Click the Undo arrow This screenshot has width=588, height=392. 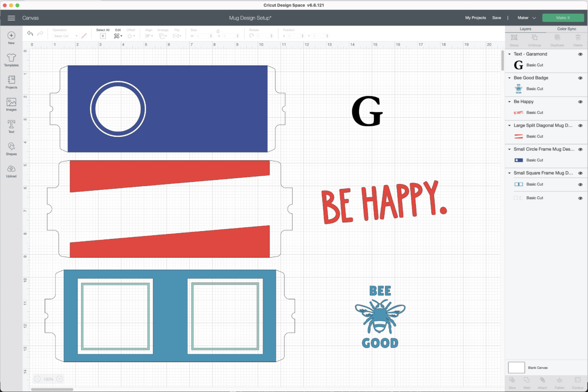(x=30, y=33)
